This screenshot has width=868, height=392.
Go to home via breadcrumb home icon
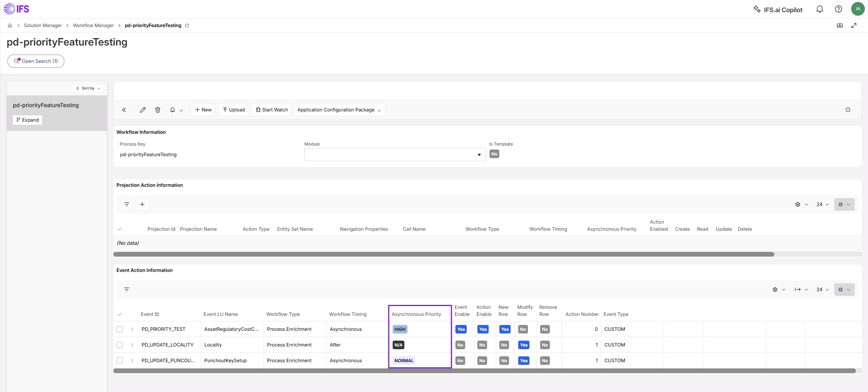coord(10,26)
